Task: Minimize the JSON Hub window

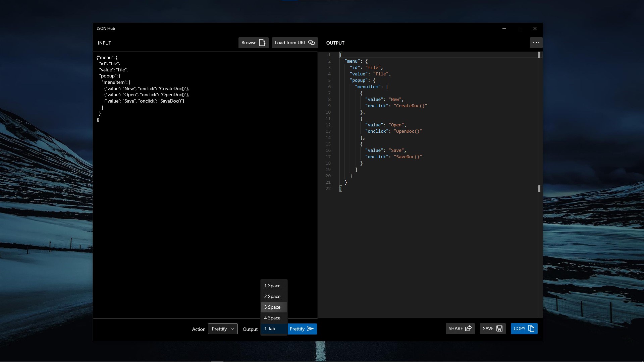Action: tap(504, 28)
